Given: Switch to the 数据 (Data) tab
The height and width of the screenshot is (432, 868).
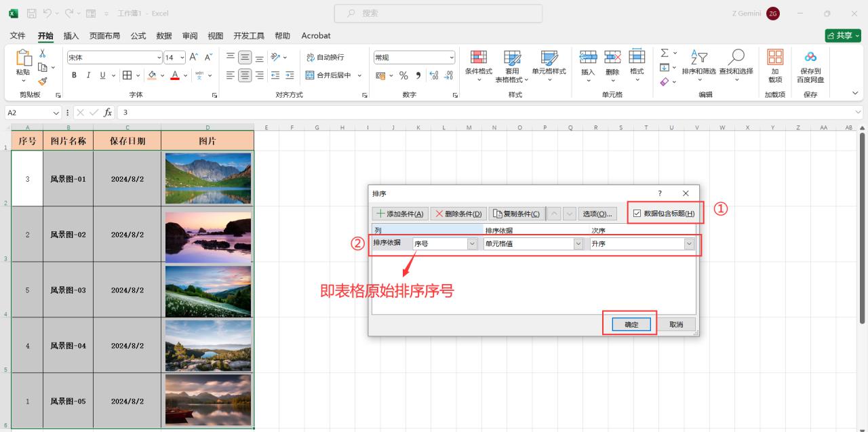Looking at the screenshot, I should [163, 35].
